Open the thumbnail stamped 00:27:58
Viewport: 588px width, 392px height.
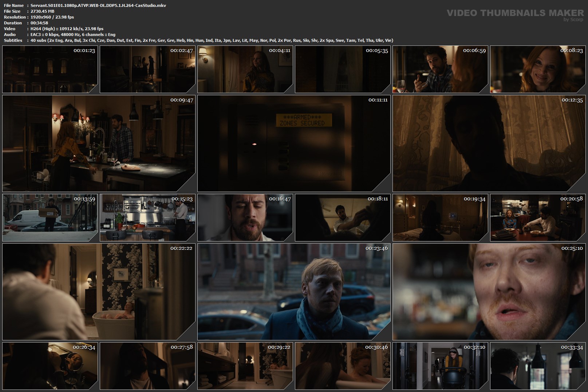click(147, 366)
